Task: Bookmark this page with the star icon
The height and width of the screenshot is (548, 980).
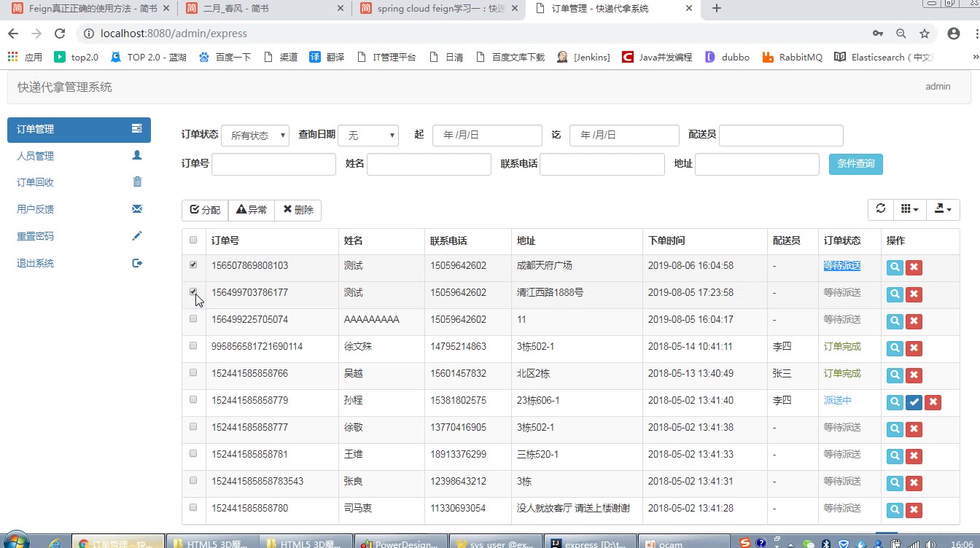Action: coord(925,34)
